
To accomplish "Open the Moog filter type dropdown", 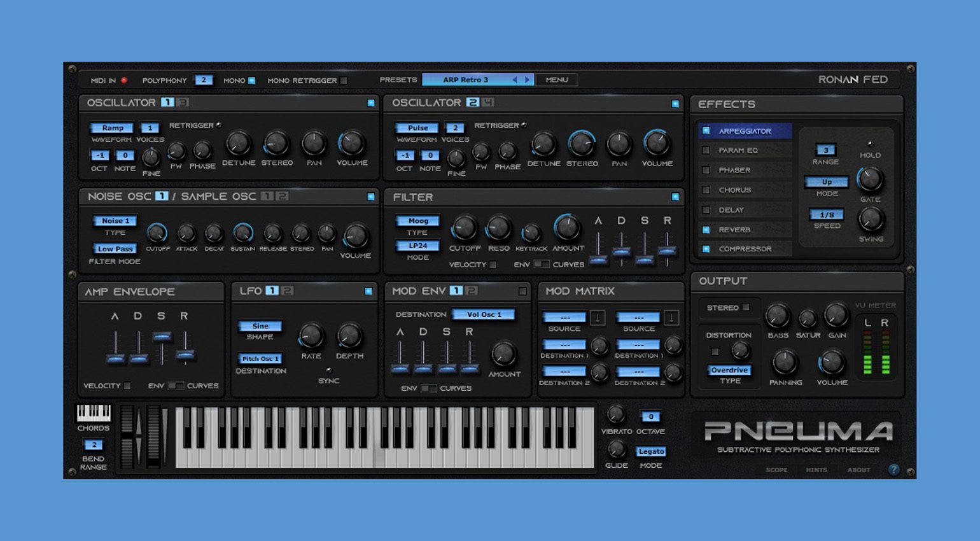I will pyautogui.click(x=417, y=221).
